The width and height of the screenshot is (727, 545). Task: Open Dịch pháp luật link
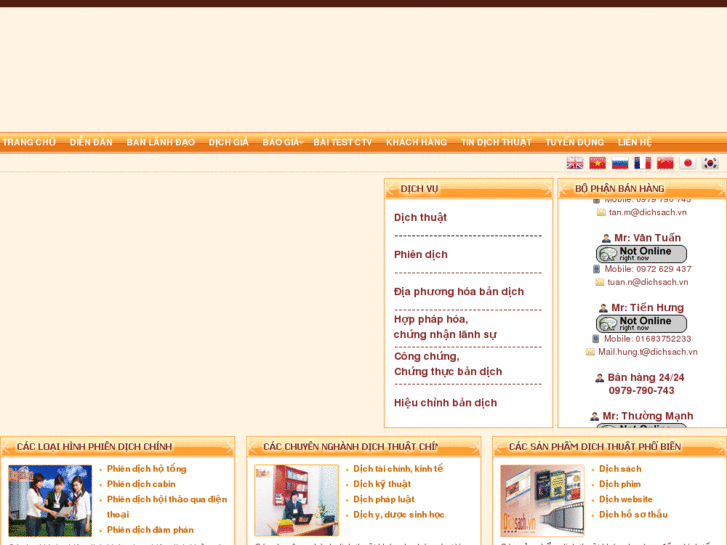[384, 500]
